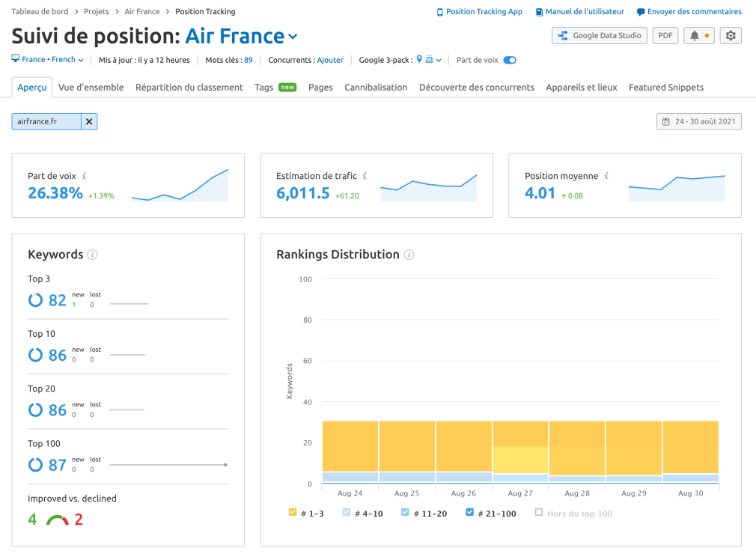Click Ajouter link beside Concurrents
756x554 pixels.
[330, 61]
